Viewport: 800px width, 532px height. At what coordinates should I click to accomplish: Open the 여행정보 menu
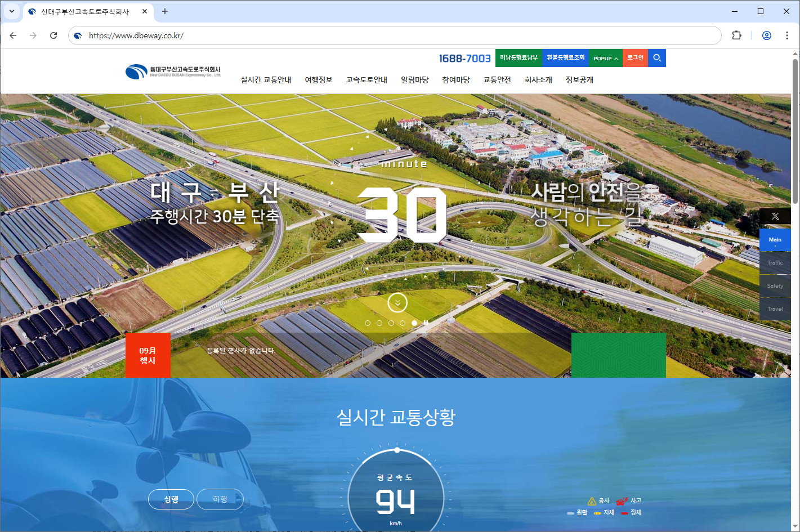(x=318, y=79)
